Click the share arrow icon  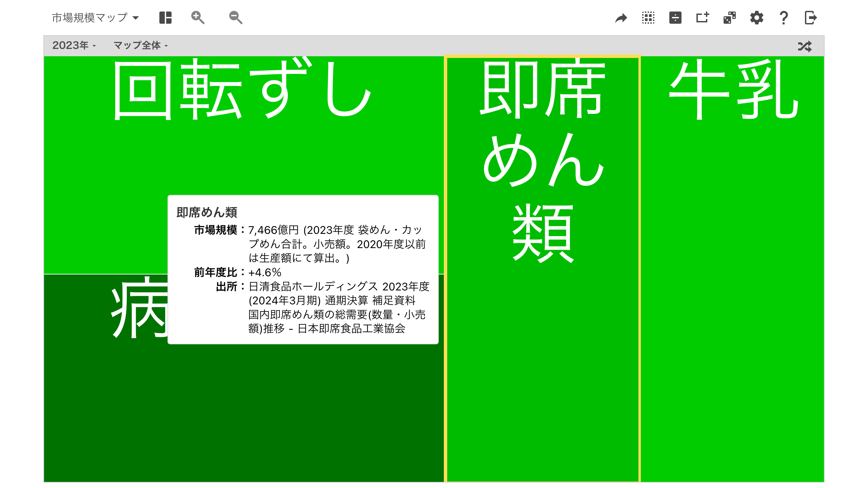(x=621, y=18)
